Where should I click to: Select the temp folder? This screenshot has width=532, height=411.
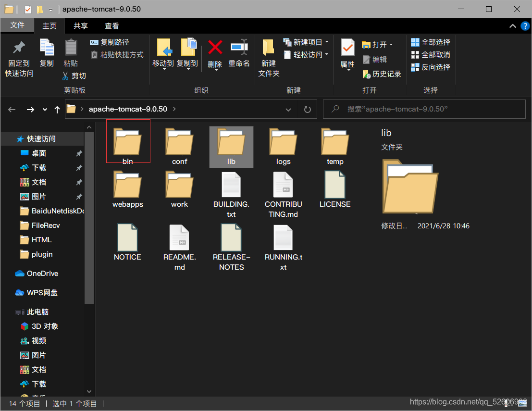335,146
